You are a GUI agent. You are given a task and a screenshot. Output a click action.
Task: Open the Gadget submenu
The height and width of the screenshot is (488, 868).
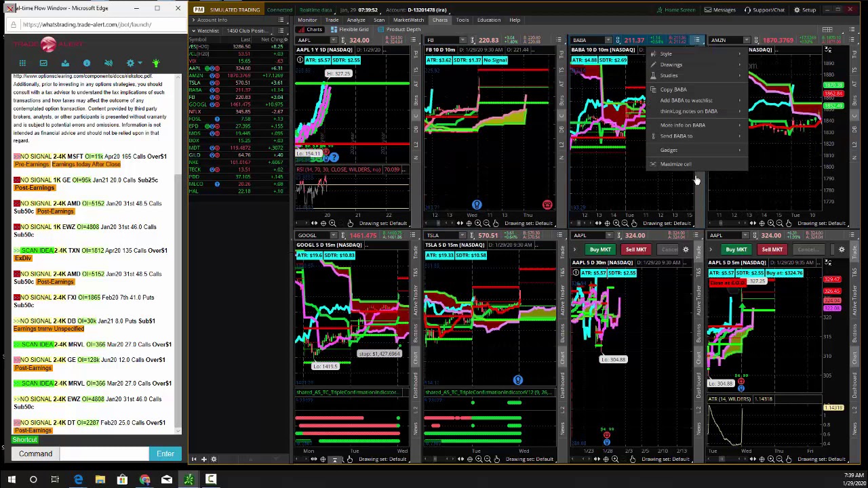(x=696, y=150)
